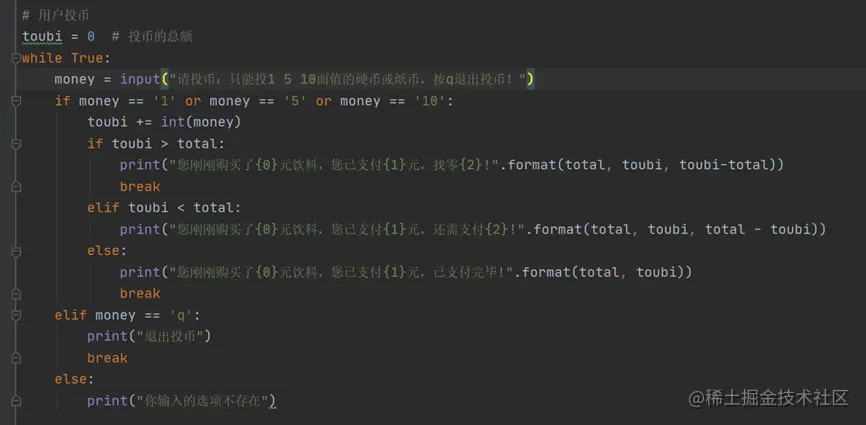Fold the 'if toubi > total:' block
This screenshot has height=425, width=866.
[x=16, y=144]
